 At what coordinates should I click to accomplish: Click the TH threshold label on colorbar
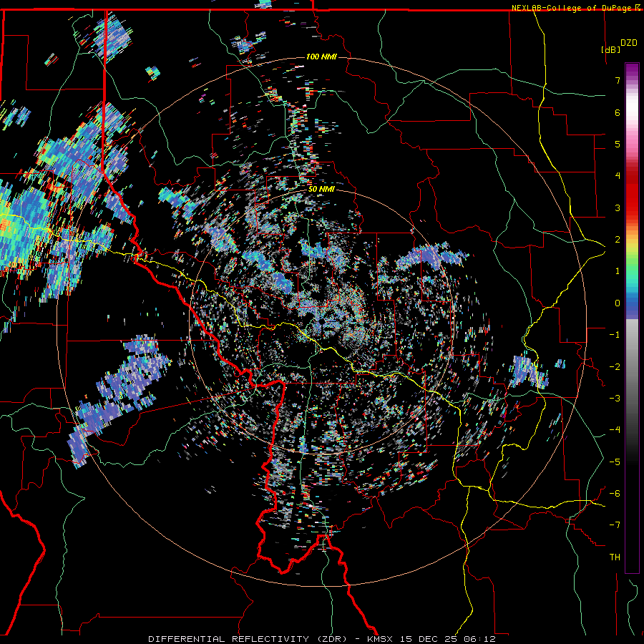click(615, 557)
